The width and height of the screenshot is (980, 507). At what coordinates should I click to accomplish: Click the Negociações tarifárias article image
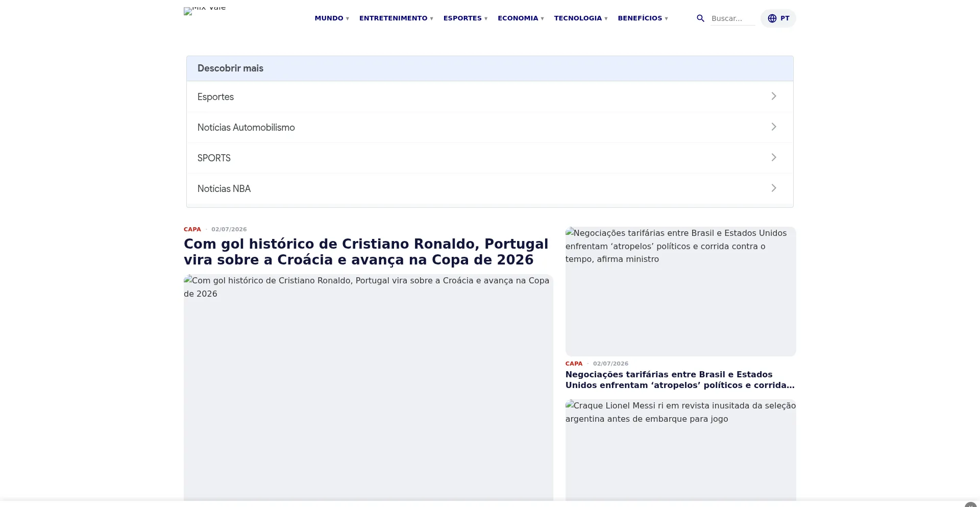point(681,292)
